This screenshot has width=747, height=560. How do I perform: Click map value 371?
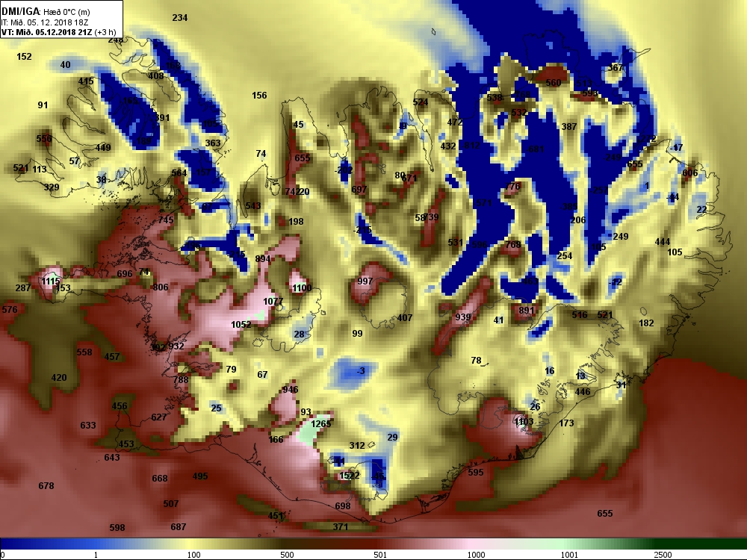tap(340, 526)
